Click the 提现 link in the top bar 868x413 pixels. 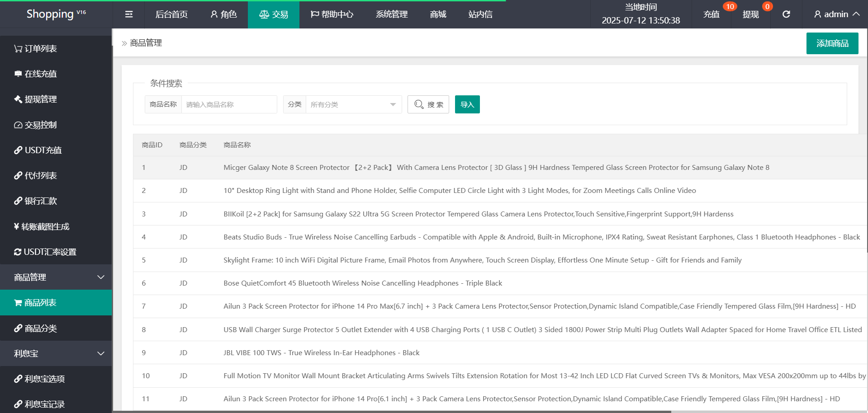[x=750, y=14]
